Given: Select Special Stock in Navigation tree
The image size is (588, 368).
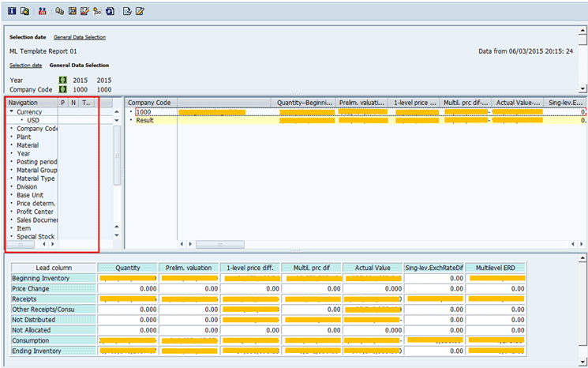Looking at the screenshot, I should coord(36,236).
